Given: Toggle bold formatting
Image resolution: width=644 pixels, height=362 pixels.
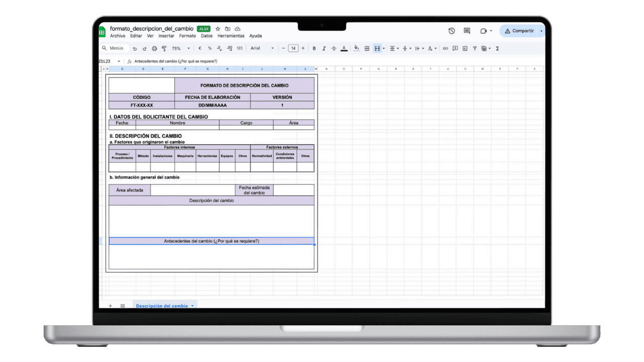Looking at the screenshot, I should (314, 49).
